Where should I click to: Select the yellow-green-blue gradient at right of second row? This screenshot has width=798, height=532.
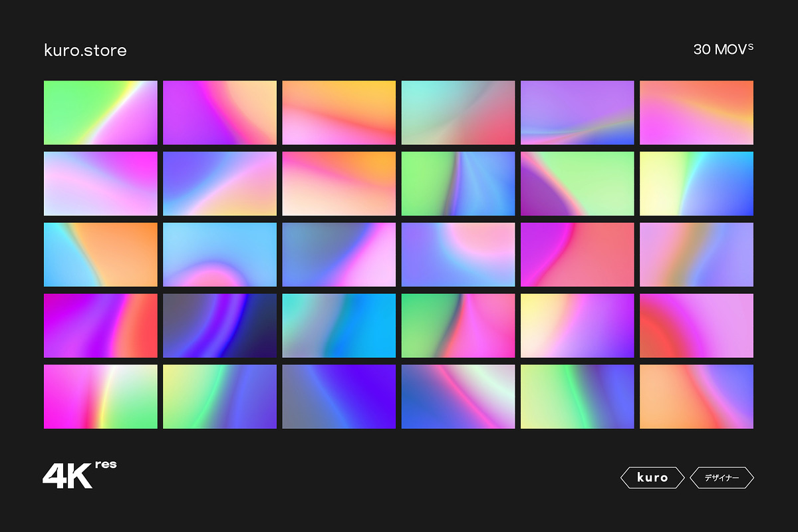(x=696, y=184)
